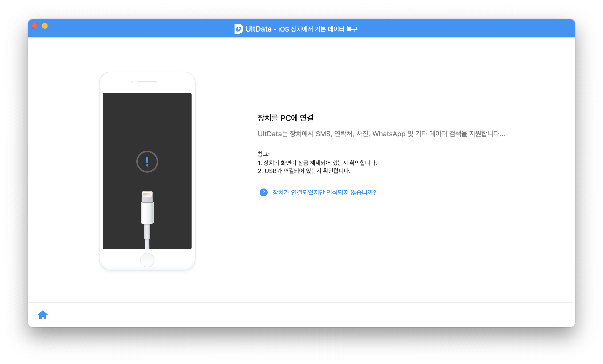The image size is (603, 364).
Task: Click the blue home icon
Action: point(43,315)
